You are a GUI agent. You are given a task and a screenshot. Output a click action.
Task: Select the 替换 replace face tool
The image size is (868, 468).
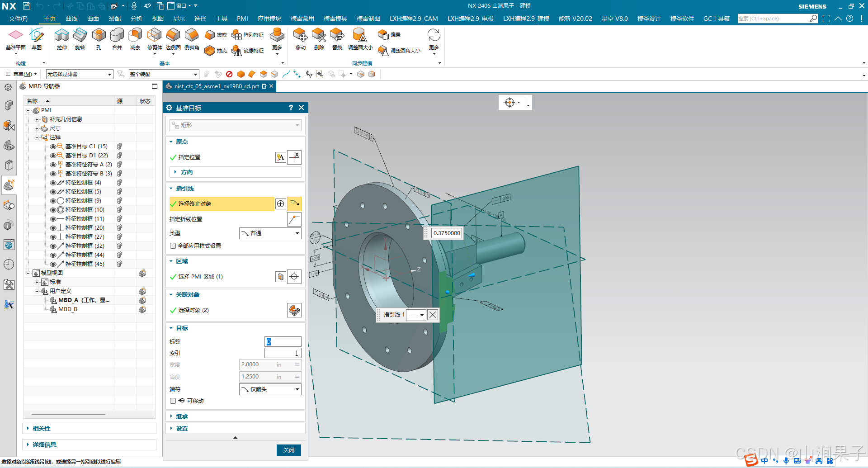[x=337, y=39]
